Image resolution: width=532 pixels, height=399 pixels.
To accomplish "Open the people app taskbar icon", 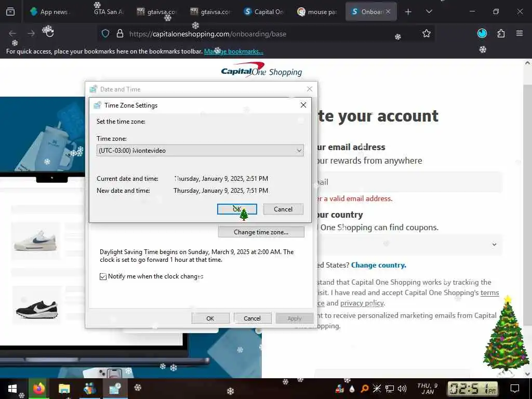I will (89, 389).
